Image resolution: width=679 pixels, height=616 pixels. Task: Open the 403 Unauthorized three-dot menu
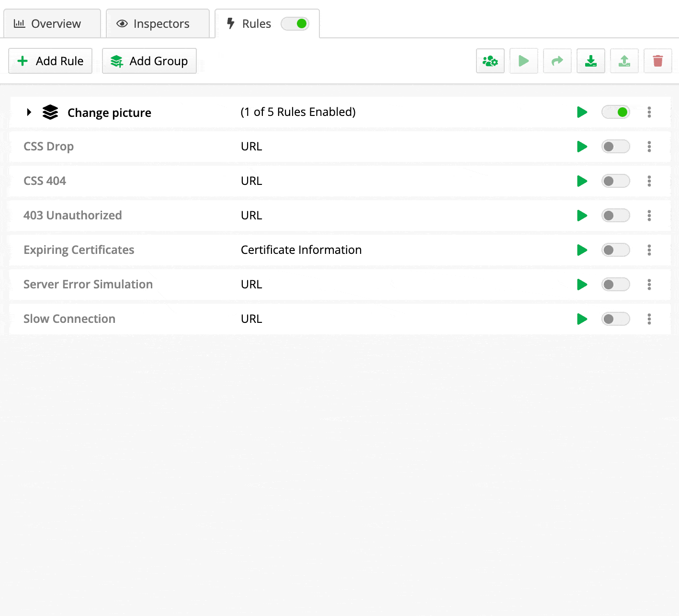tap(649, 216)
